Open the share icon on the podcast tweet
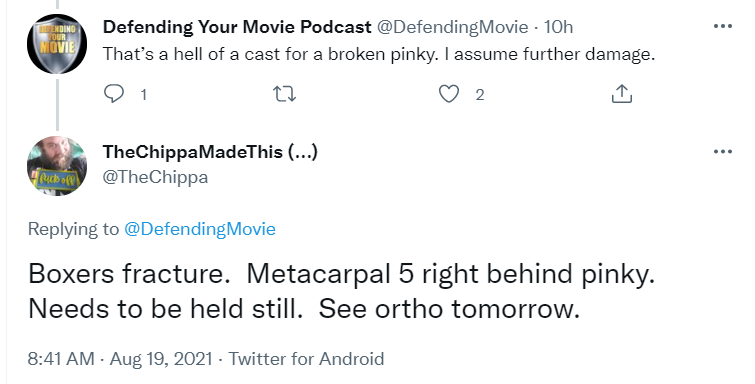This screenshot has height=384, width=755. click(x=621, y=94)
